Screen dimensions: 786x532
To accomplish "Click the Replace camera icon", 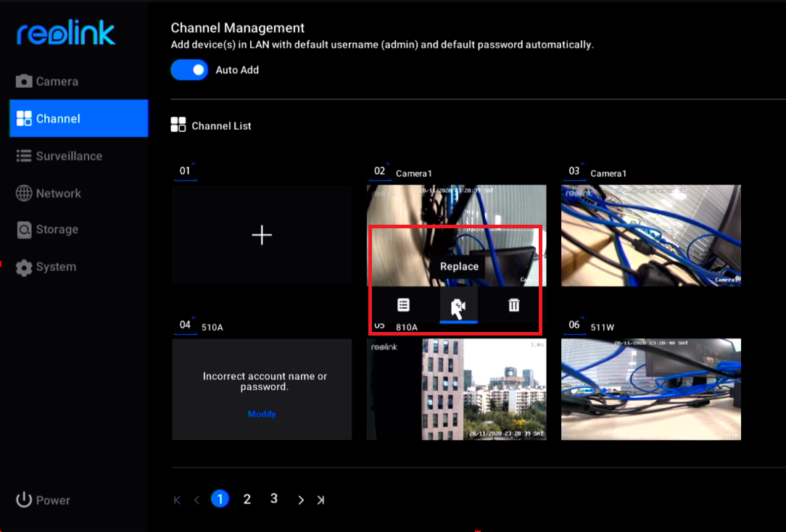I will [458, 306].
